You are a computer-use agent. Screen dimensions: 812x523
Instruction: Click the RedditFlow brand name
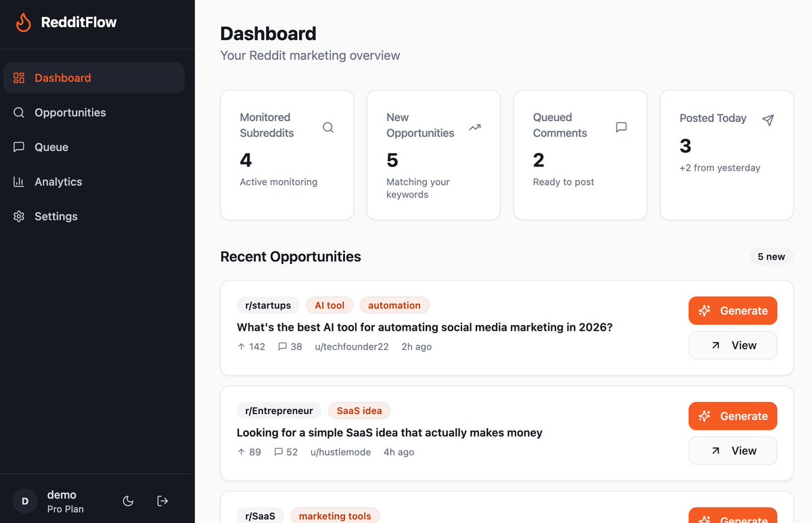point(78,22)
